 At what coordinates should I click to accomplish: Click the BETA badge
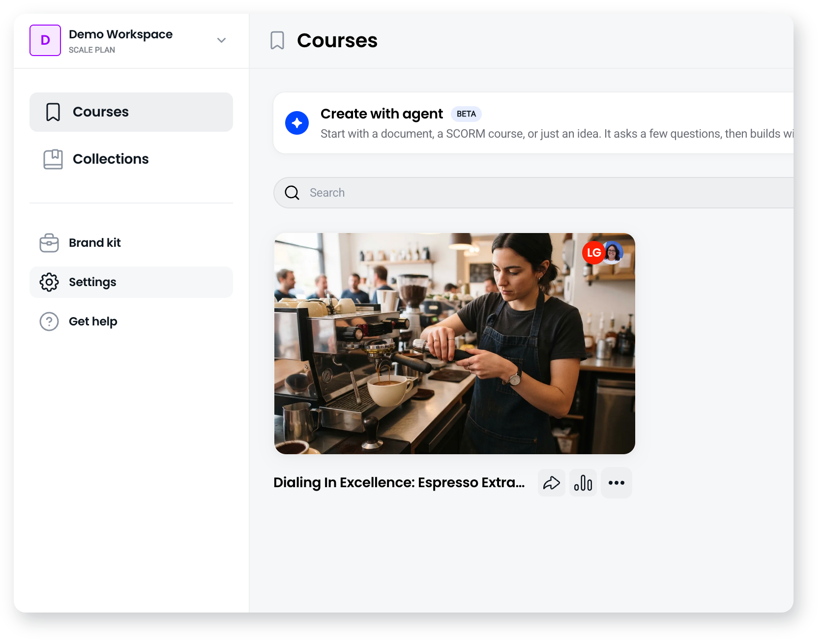pos(466,114)
